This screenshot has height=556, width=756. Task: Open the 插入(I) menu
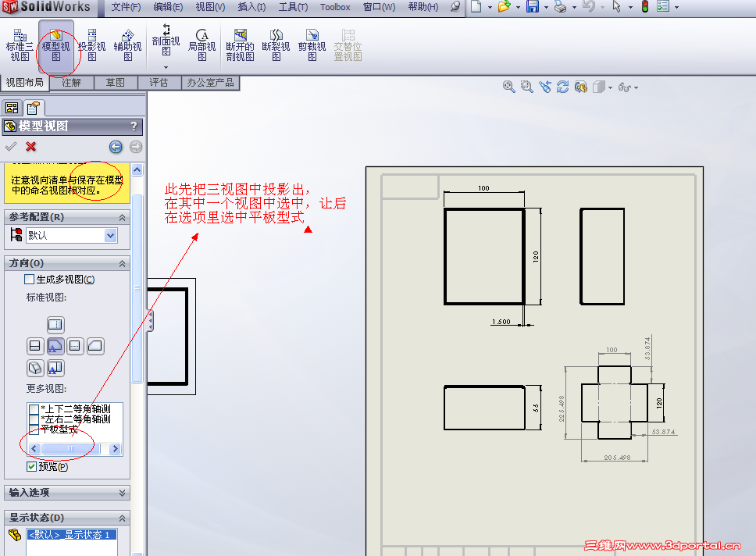(x=251, y=7)
